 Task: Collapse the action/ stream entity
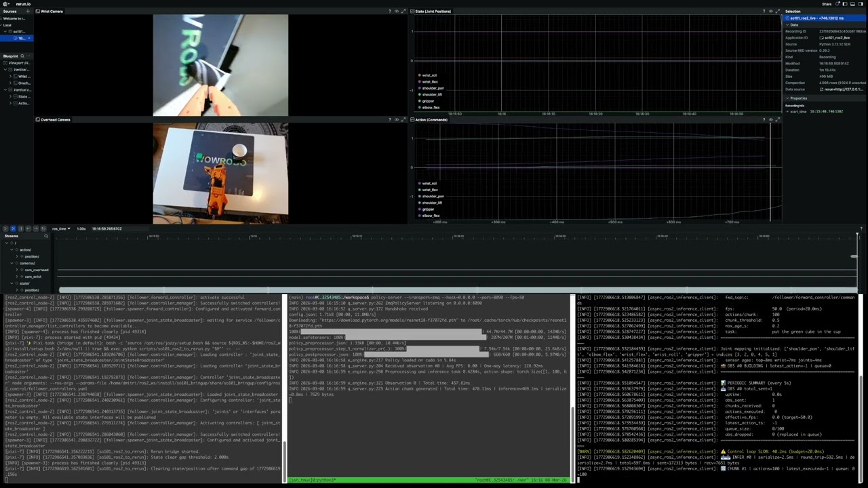pos(13,249)
